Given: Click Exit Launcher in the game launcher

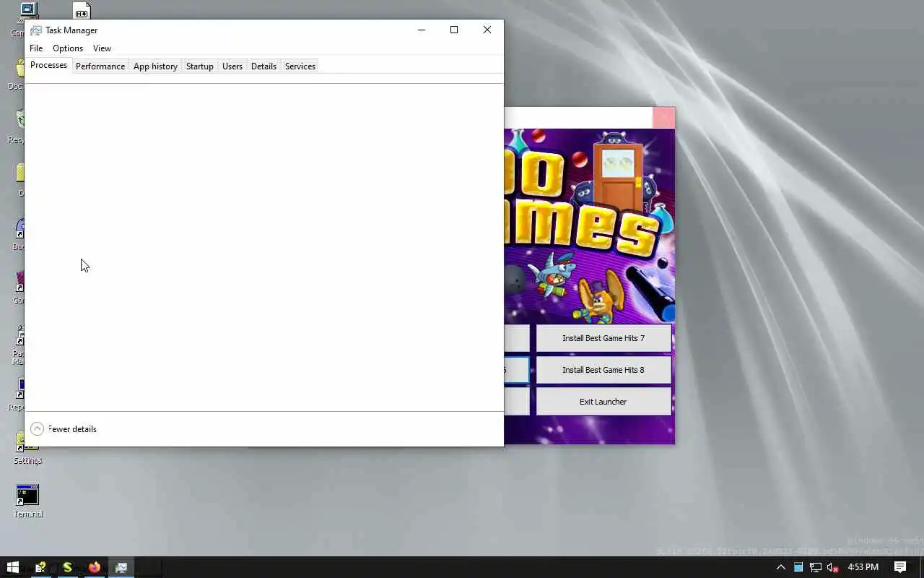Looking at the screenshot, I should 603,402.
